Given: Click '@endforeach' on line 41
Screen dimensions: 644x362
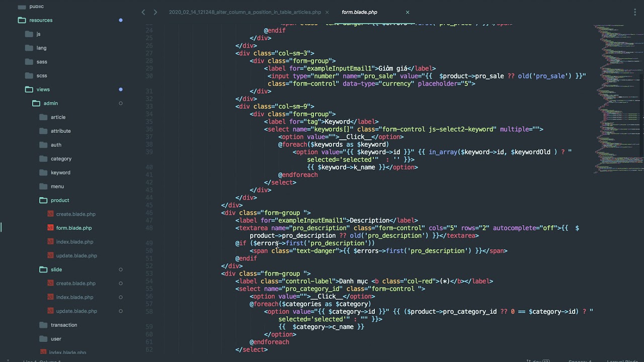Looking at the screenshot, I should click(298, 175).
